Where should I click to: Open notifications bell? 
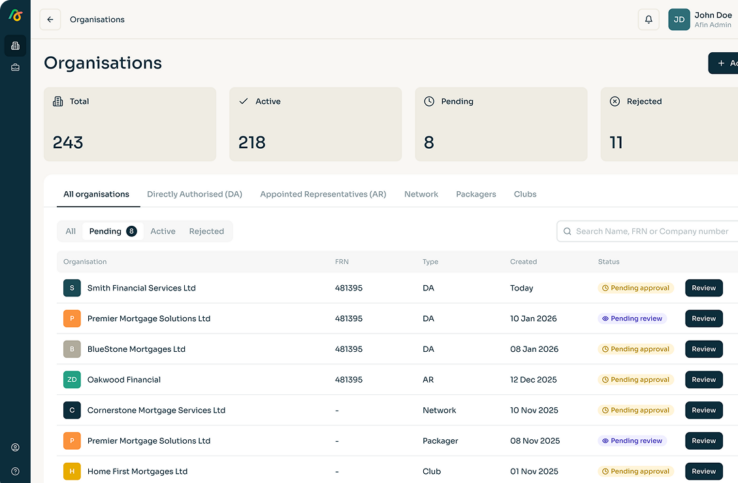pyautogui.click(x=649, y=19)
